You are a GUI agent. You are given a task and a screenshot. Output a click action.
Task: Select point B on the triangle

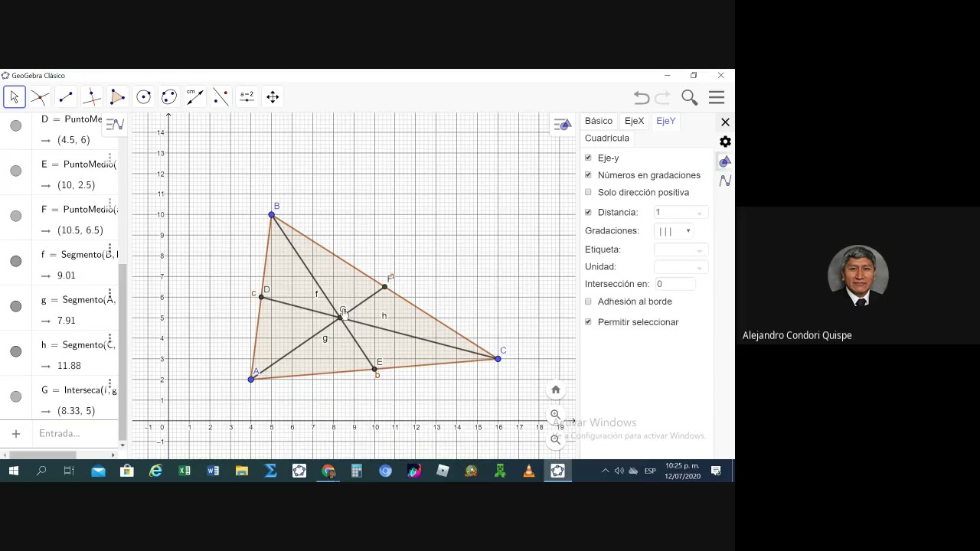click(x=271, y=214)
